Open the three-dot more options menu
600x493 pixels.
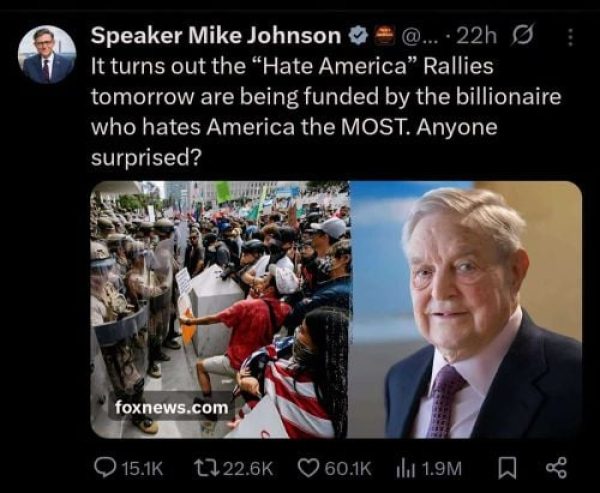[570, 38]
